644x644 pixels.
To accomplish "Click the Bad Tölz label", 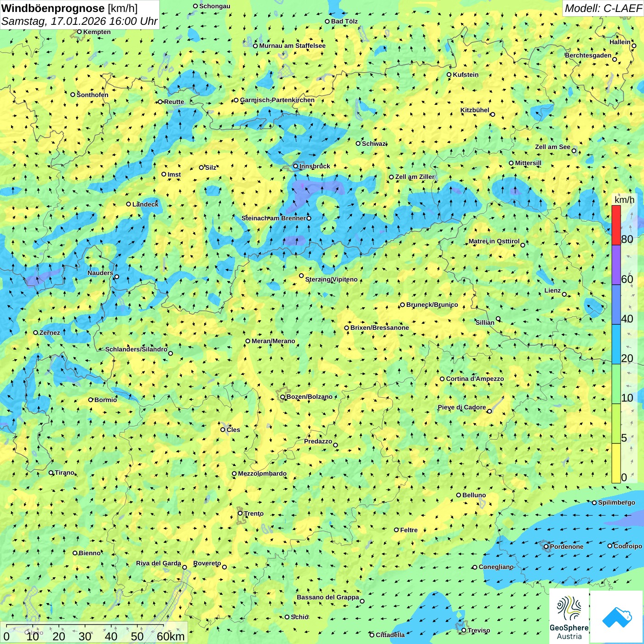I will [x=344, y=21].
